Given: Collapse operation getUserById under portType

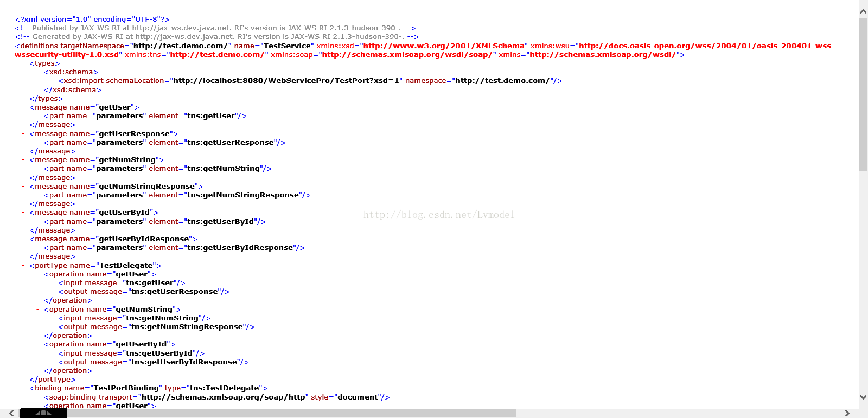Looking at the screenshot, I should (x=38, y=344).
